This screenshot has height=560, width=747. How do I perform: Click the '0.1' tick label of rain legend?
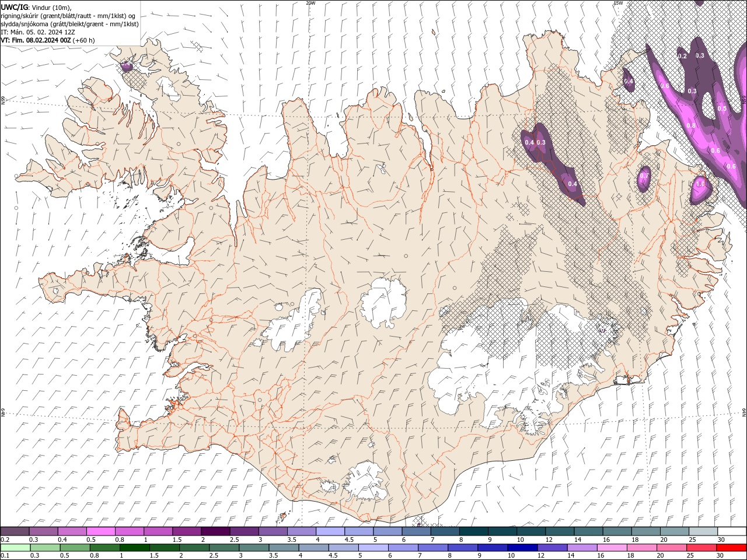pyautogui.click(x=5, y=556)
